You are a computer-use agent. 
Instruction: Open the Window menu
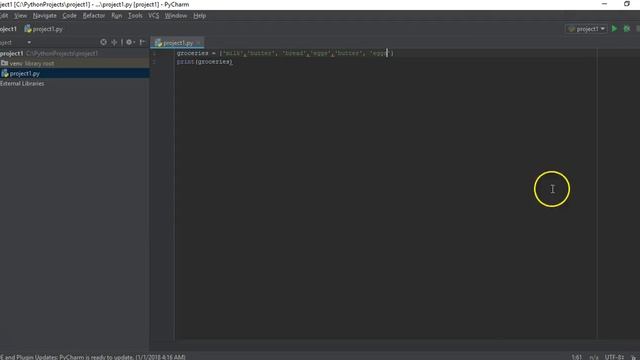(176, 16)
